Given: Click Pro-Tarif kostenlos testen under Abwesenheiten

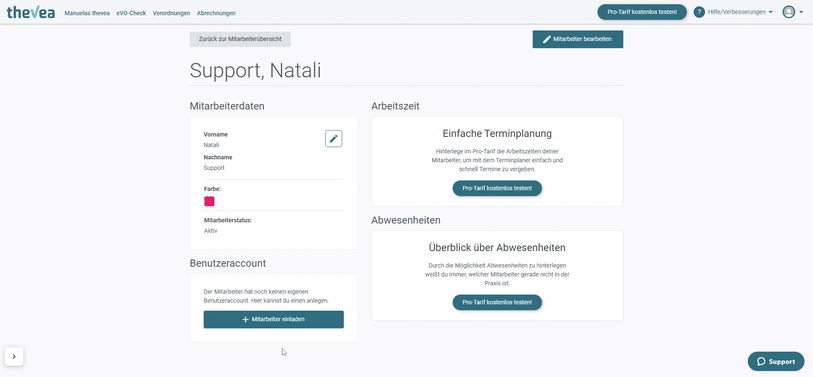Looking at the screenshot, I should click(x=497, y=302).
